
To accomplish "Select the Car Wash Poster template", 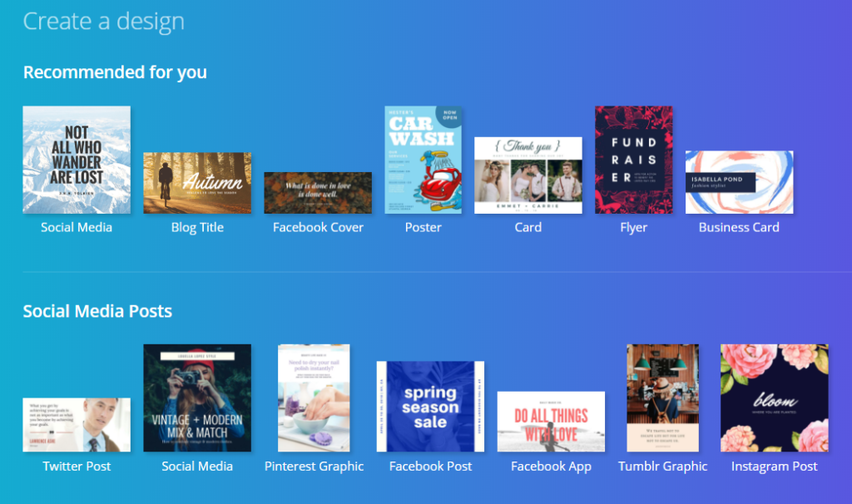I will pos(423,160).
